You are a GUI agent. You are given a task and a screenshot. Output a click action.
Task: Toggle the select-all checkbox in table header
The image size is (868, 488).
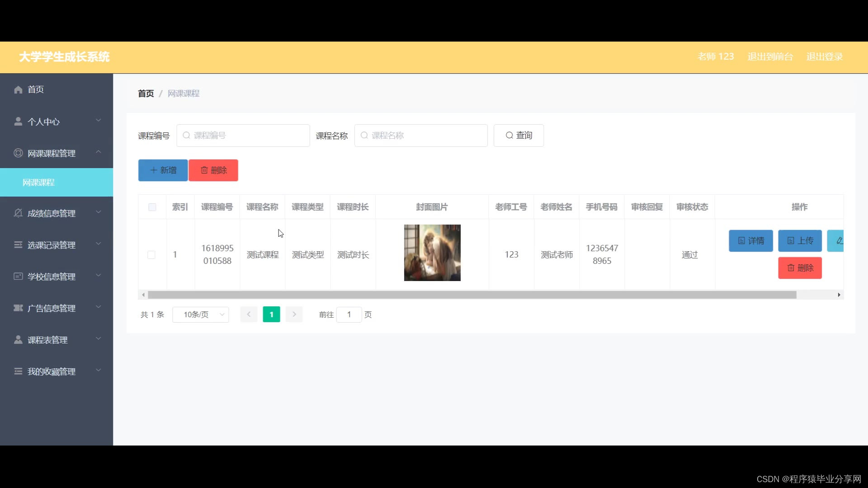[x=152, y=207]
